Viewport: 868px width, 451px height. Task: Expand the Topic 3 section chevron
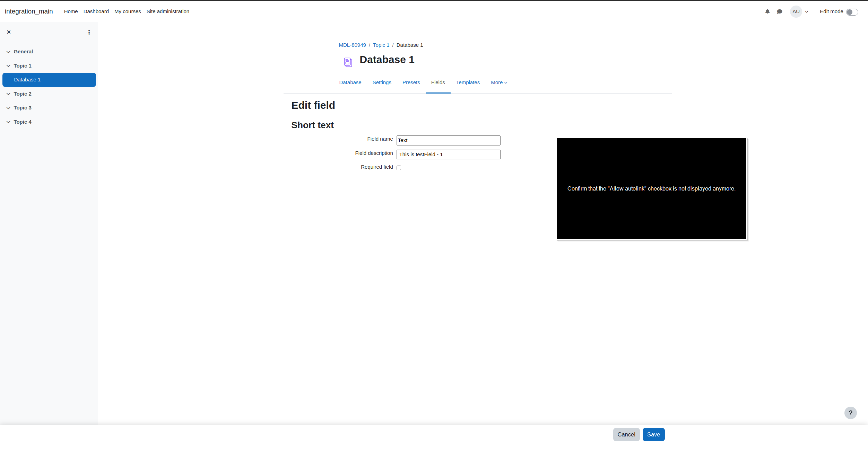click(8, 108)
